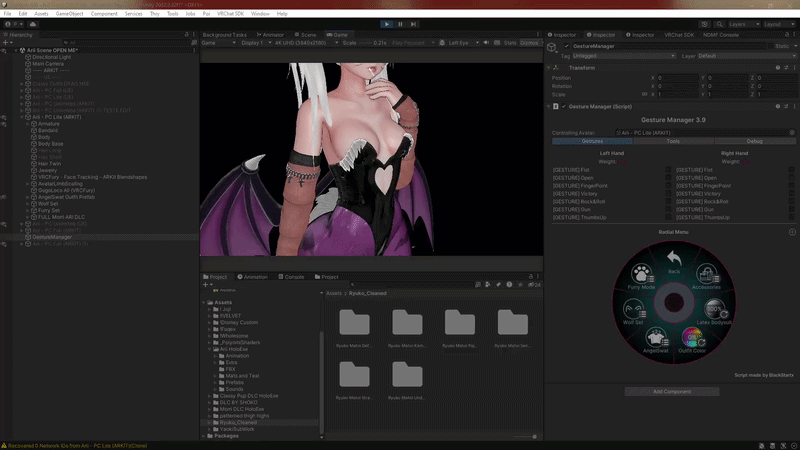Collapse the Transform component foldout

pyautogui.click(x=549, y=68)
